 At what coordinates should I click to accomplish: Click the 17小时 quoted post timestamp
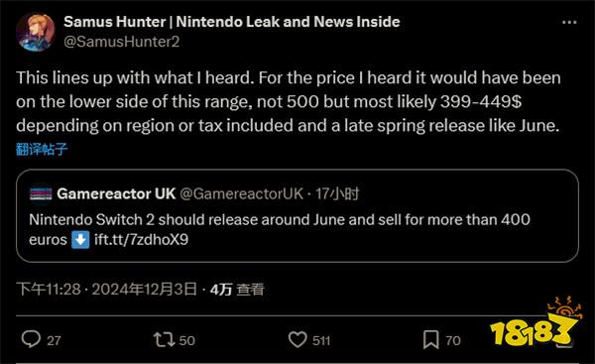(x=336, y=194)
